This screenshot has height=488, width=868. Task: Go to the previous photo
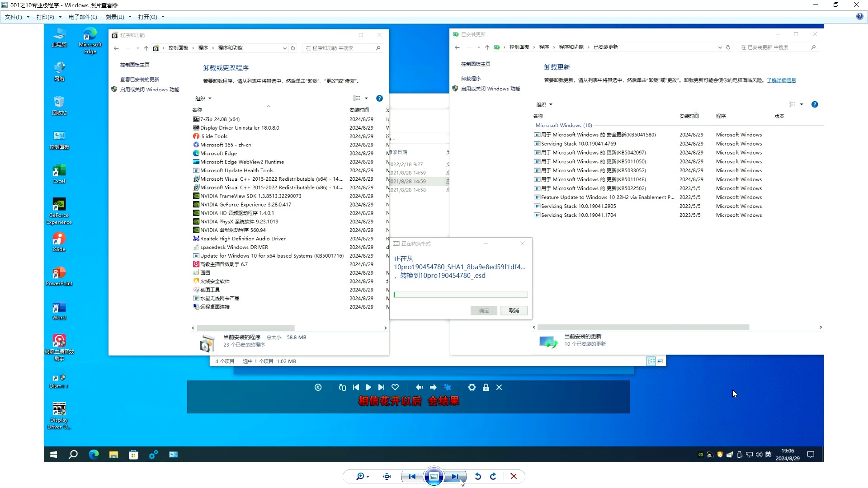412,476
